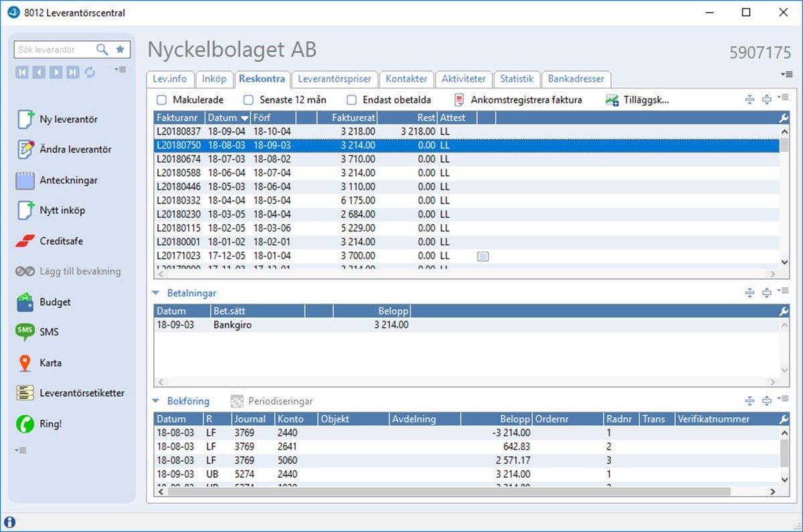
Task: Click Ankomstregistrera faktura
Action: coord(518,100)
